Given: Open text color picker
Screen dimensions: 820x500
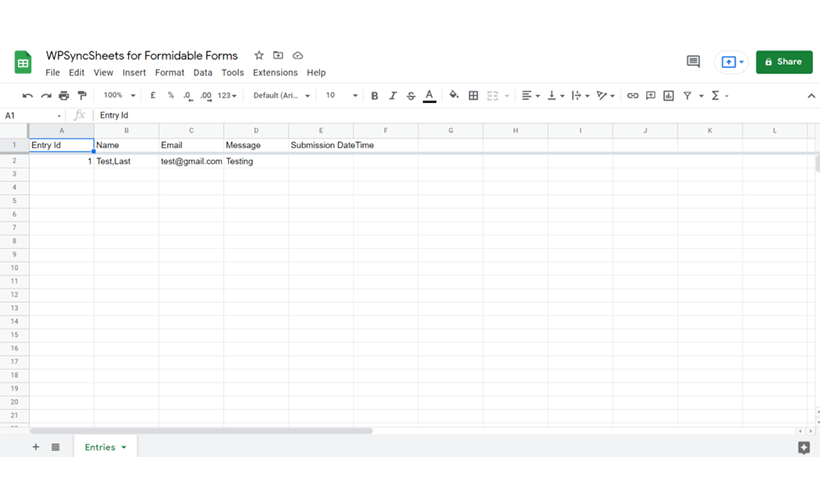Looking at the screenshot, I should 429,96.
